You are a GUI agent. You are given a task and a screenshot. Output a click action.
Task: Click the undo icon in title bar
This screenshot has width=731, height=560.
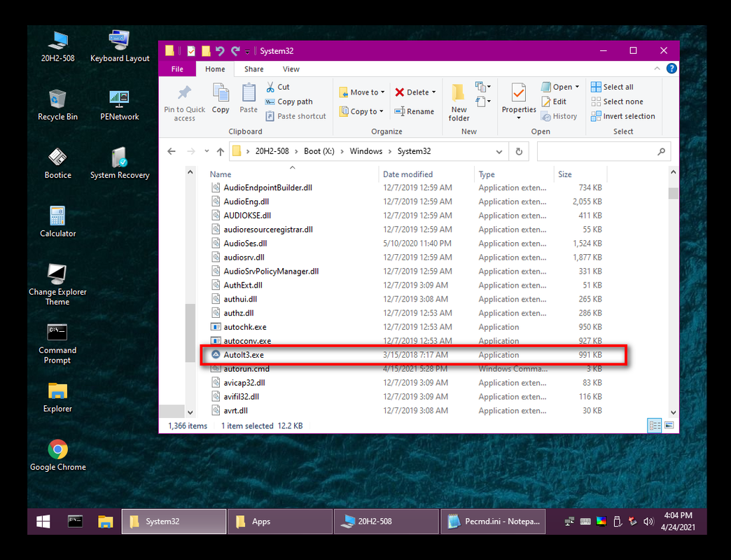[220, 51]
